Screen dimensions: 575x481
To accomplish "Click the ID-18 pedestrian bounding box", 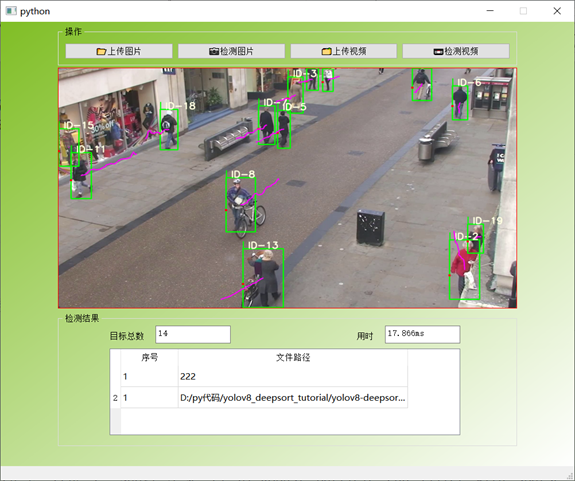I will pyautogui.click(x=169, y=129).
